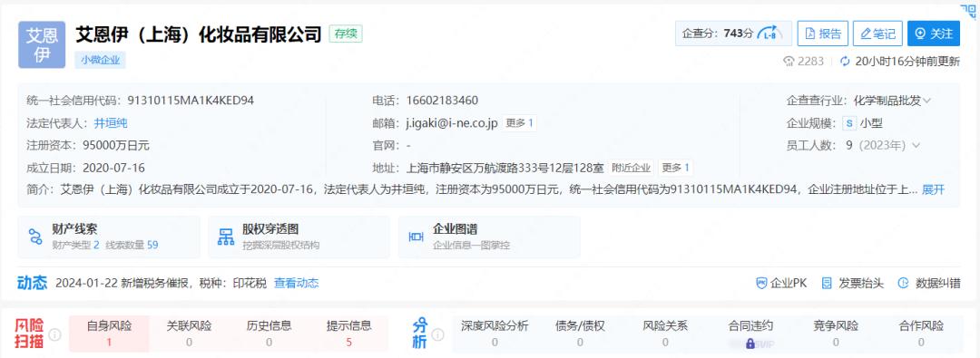Open the 报告 report button

[822, 34]
